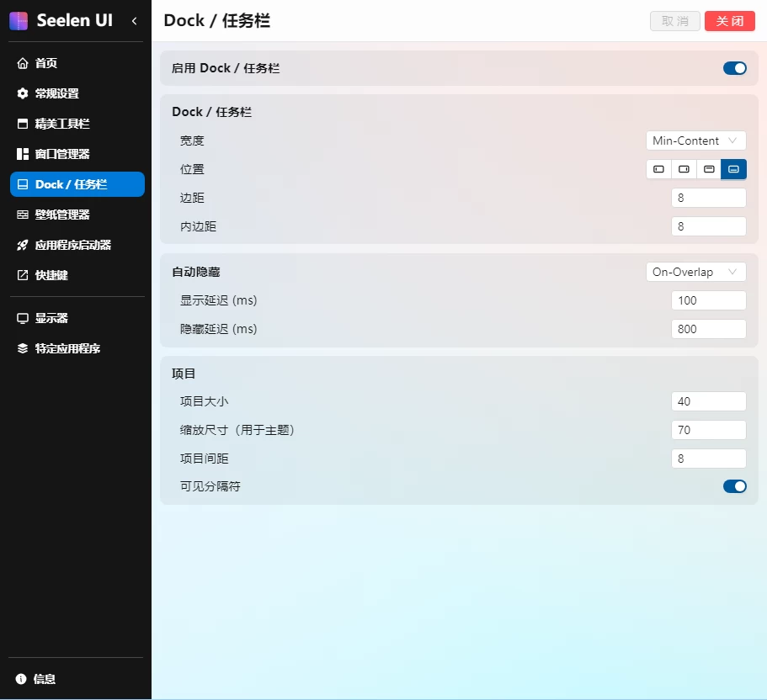
Task: Open the 宽度 Min-Content dropdown
Action: [x=695, y=141]
